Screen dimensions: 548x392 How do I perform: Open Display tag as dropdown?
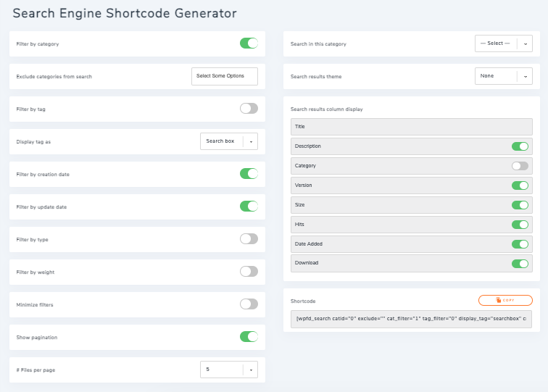228,141
